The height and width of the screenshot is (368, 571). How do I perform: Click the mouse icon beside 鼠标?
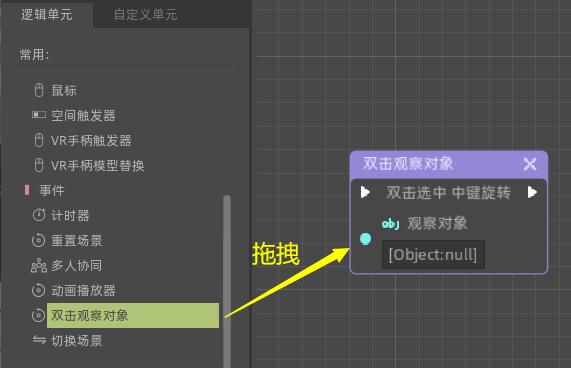tap(39, 90)
